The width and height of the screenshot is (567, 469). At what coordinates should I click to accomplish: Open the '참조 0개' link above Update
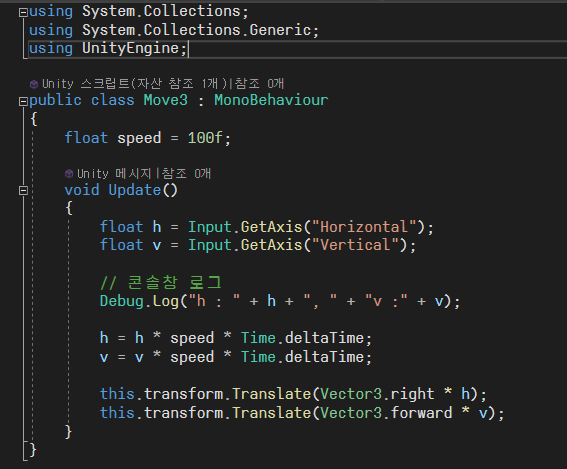[186, 174]
